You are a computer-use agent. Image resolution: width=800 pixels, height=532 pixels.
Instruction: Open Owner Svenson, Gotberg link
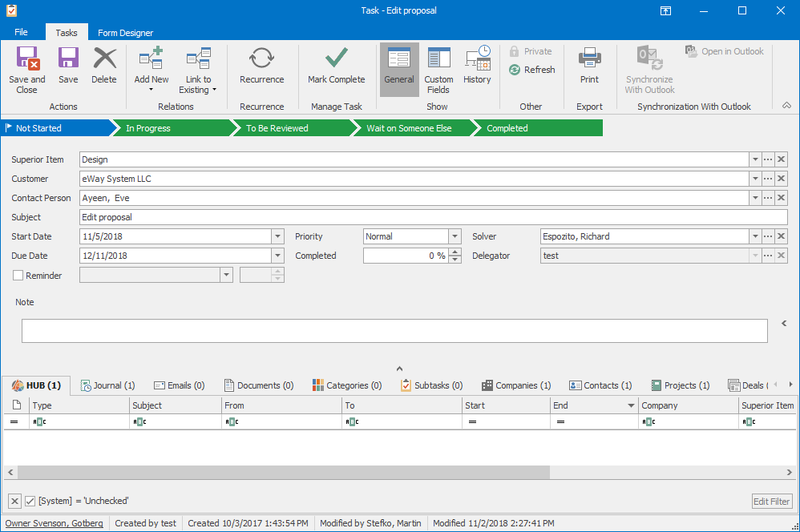pos(54,523)
